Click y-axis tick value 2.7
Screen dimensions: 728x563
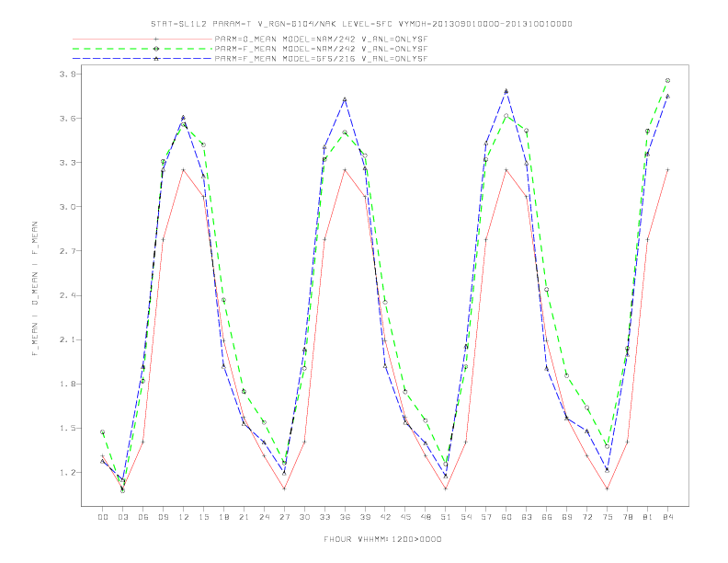[68, 251]
